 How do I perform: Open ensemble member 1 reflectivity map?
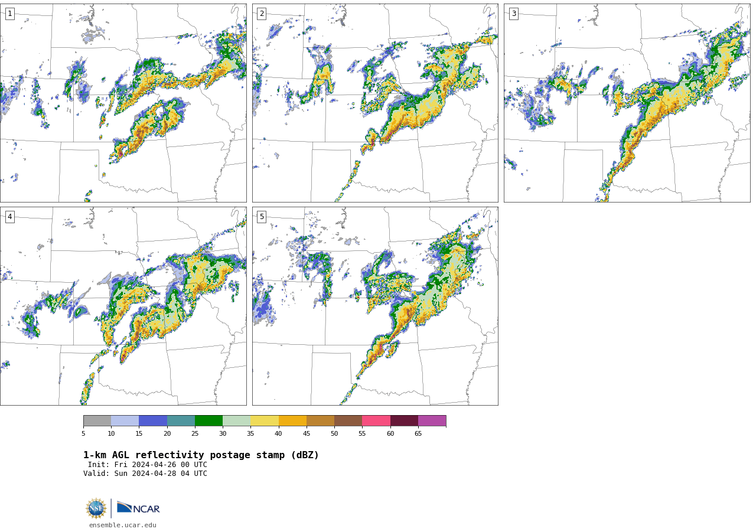click(123, 103)
